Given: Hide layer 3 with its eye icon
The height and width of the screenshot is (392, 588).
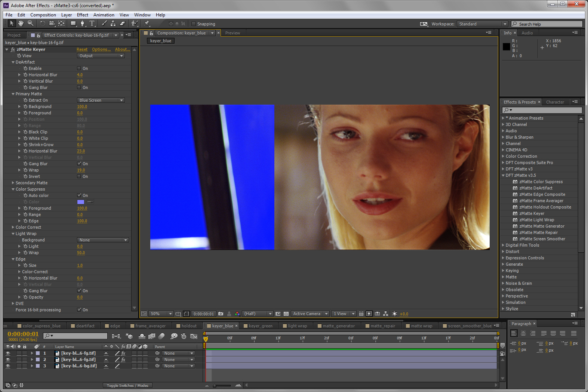Looking at the screenshot, I should [x=8, y=366].
